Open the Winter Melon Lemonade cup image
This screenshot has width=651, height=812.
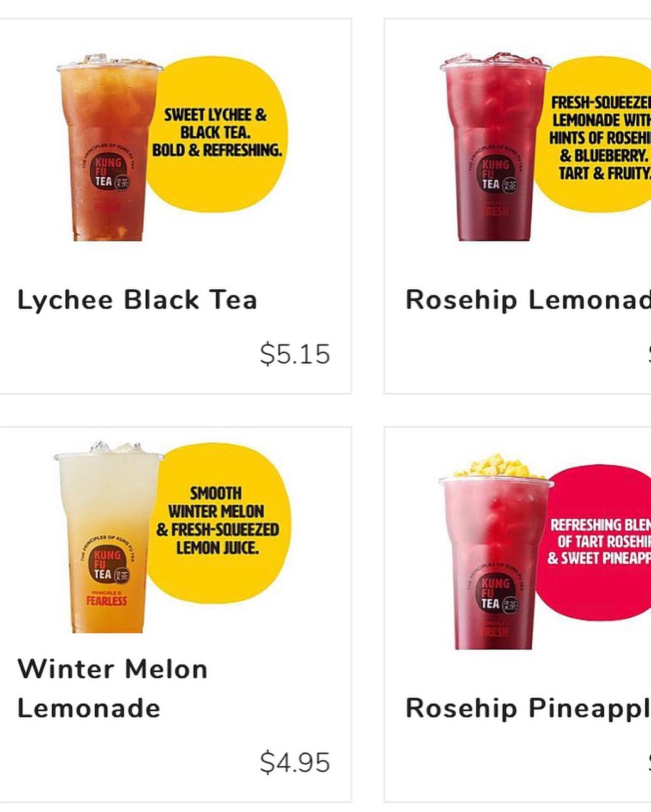click(108, 537)
